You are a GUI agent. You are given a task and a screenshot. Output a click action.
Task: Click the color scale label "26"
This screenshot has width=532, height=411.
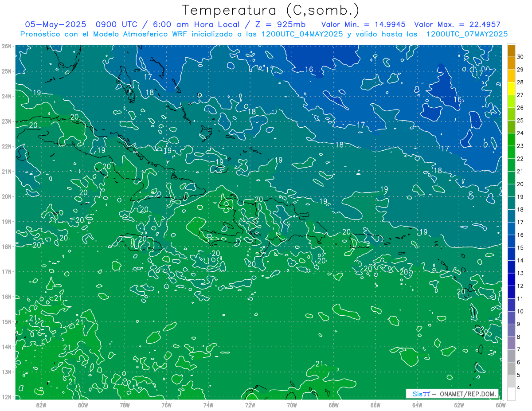click(x=520, y=108)
